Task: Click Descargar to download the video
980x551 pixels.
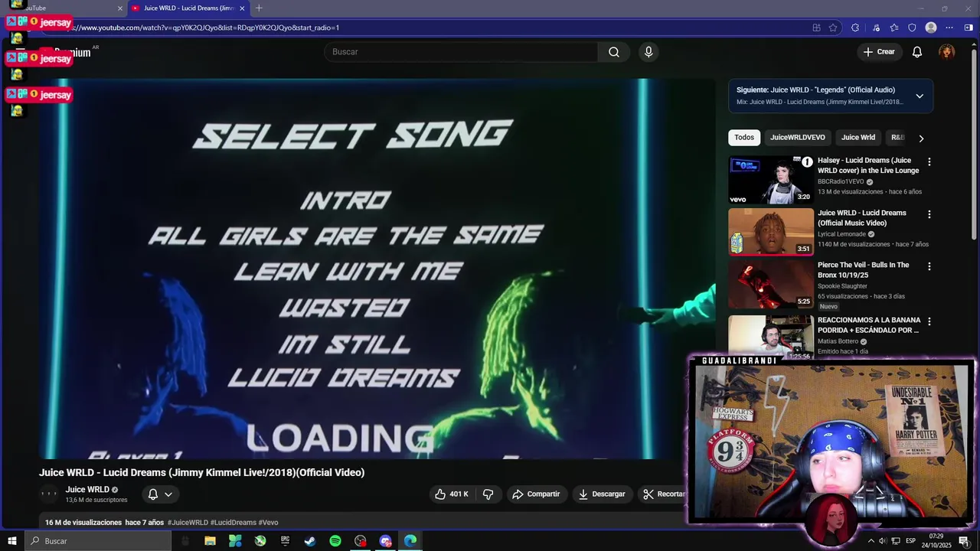Action: 602,494
